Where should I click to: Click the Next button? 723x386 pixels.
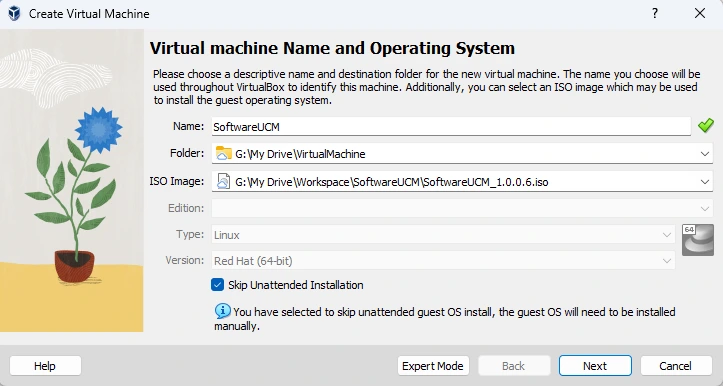pos(595,366)
